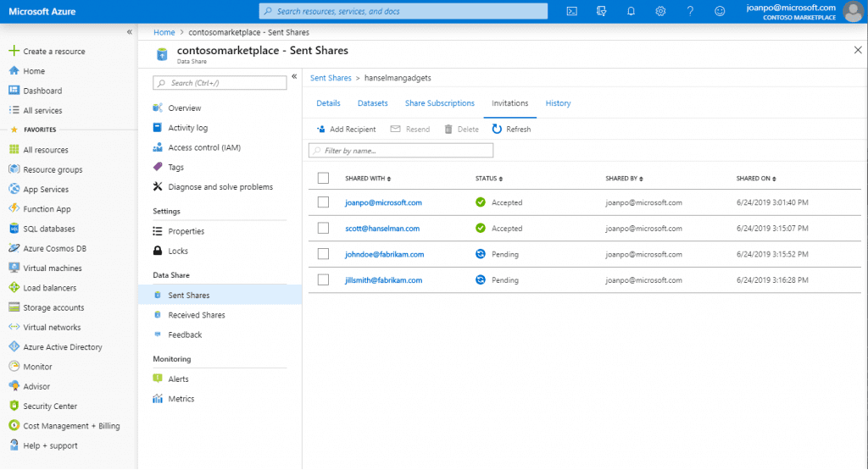The image size is (868, 470).
Task: Check the joanpo@microsoft.com invitation row
Action: click(323, 202)
